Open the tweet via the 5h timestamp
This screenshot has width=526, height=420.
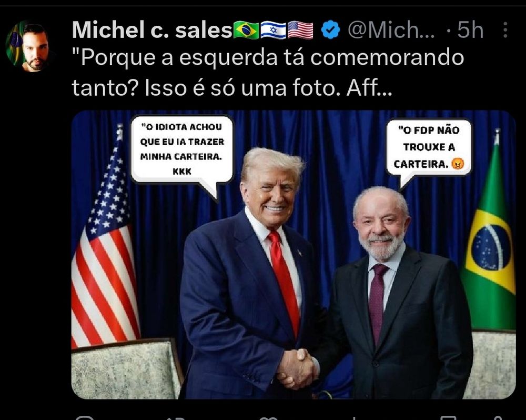point(470,30)
